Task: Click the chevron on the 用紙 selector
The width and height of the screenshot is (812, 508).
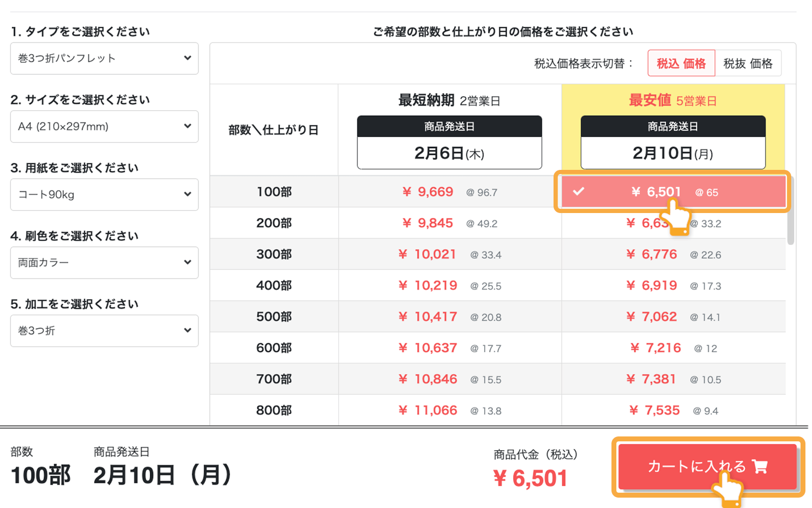Action: tap(188, 194)
